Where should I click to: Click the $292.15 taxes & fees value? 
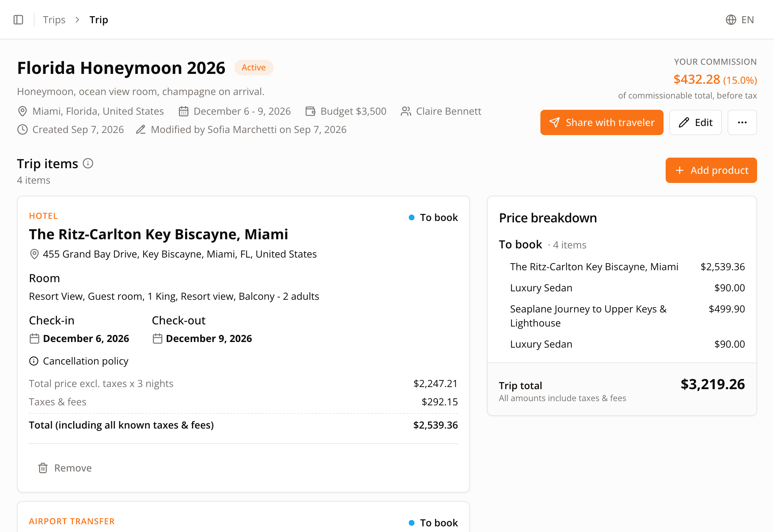(440, 402)
